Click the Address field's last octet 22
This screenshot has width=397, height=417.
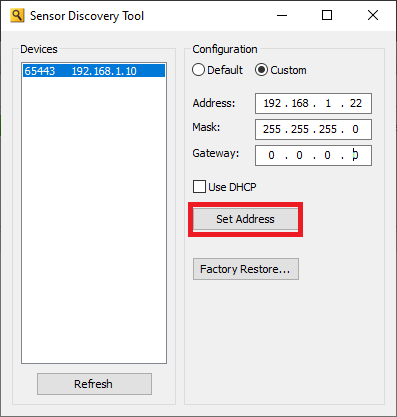pos(356,103)
